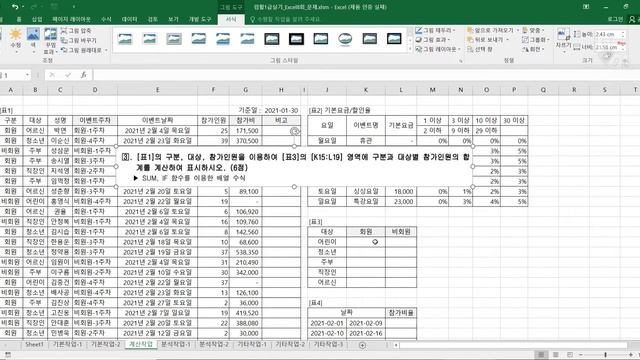Click the Insert Function fx icon
The height and width of the screenshot is (360, 640).
pyautogui.click(x=84, y=75)
